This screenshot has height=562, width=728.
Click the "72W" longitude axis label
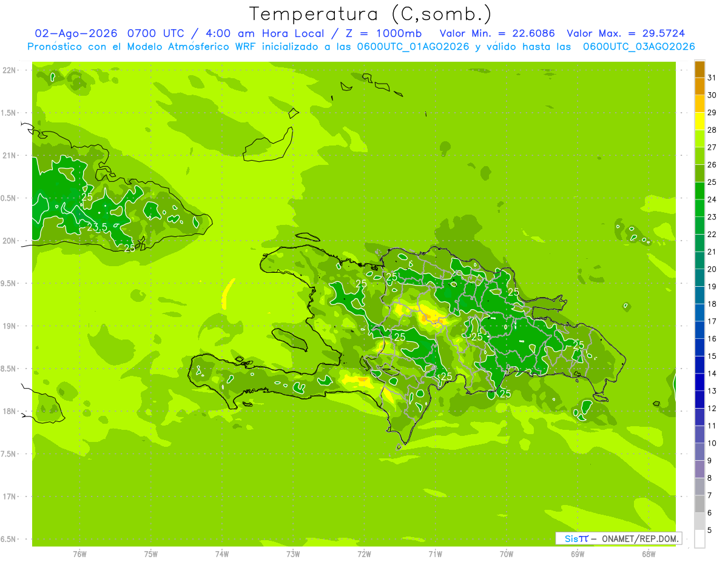(x=364, y=554)
